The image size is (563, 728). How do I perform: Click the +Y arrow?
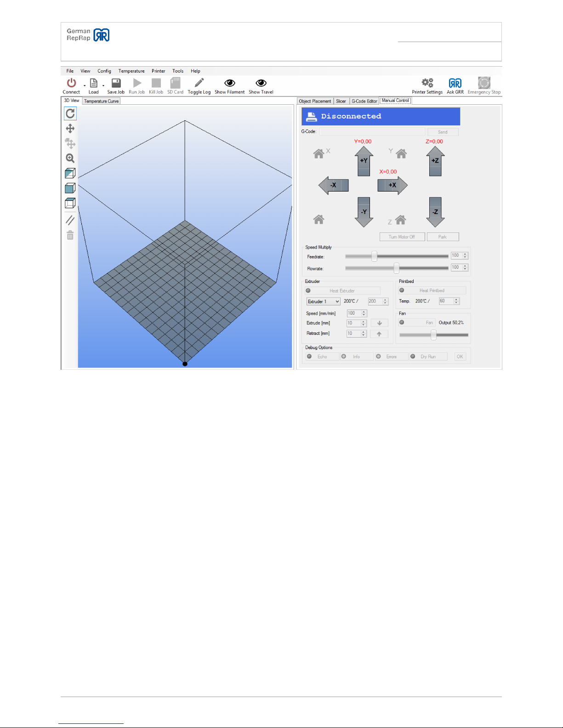(x=364, y=161)
